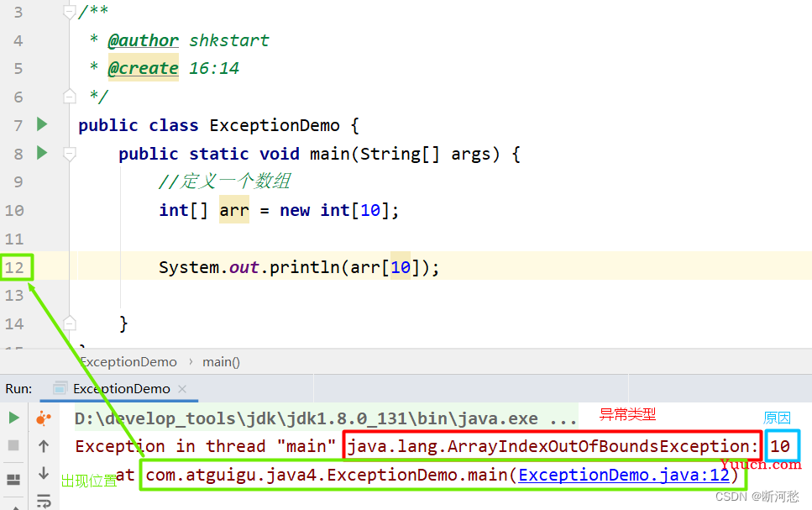Navigate down the stack trace arrow
812x510 pixels.
tap(44, 473)
